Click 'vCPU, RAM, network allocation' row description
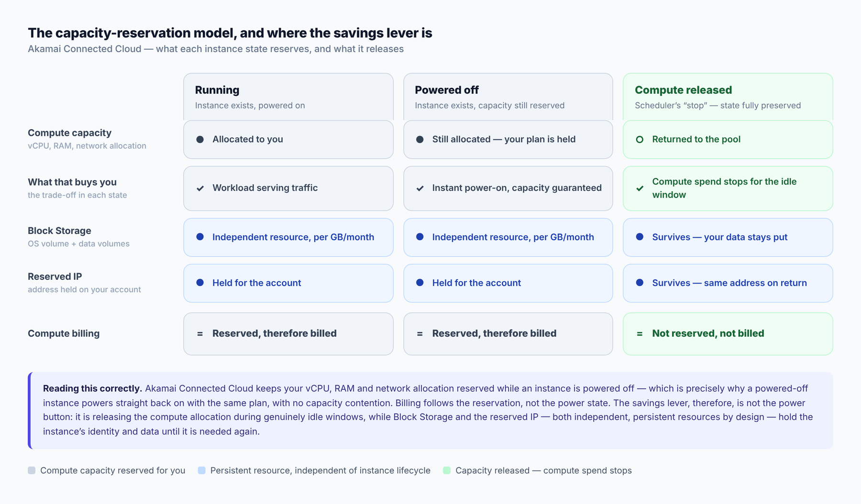The image size is (861, 504). tap(87, 146)
